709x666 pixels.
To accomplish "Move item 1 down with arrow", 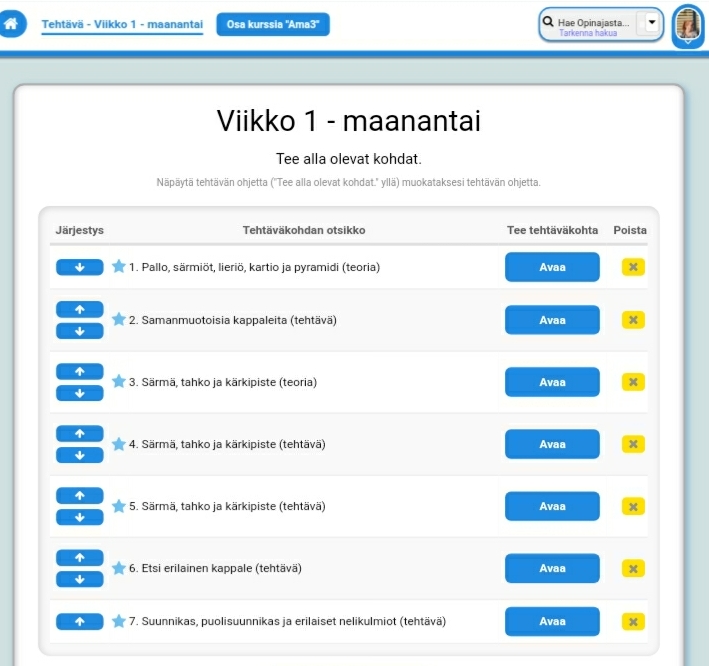I will (80, 267).
